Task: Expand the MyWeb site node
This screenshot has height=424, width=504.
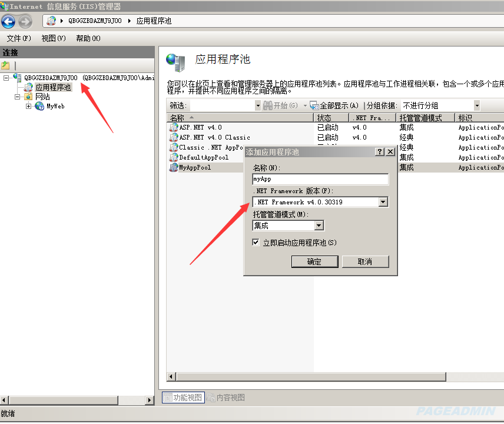Action: [29, 106]
